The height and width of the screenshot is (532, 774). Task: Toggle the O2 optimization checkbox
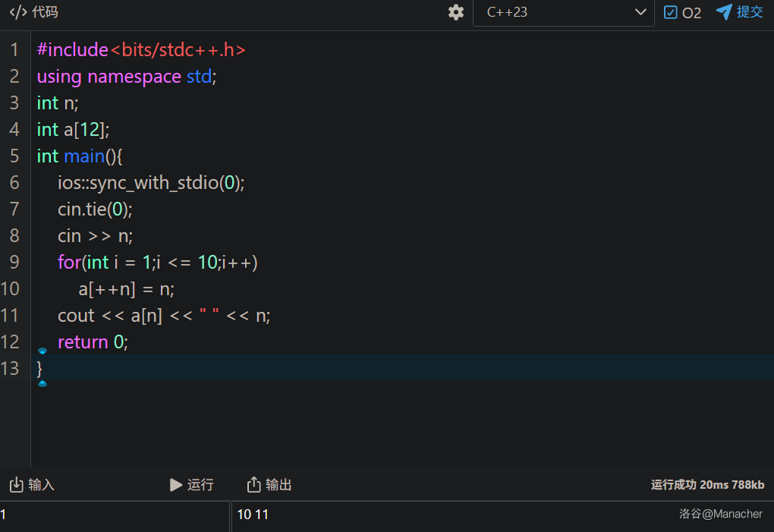coord(671,12)
